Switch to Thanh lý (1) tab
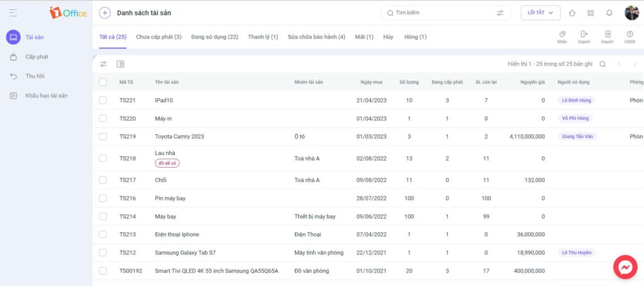 click(263, 37)
